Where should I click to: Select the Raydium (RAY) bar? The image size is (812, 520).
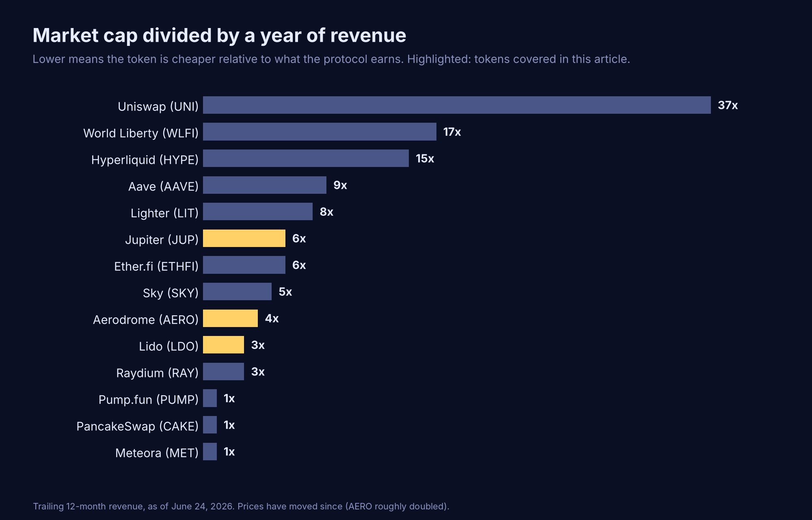(223, 371)
